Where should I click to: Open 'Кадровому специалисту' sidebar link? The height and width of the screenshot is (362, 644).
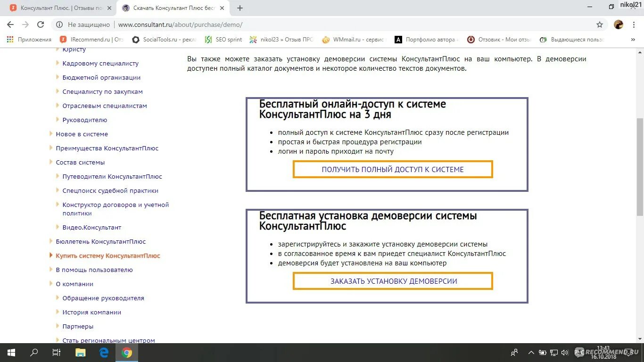pyautogui.click(x=100, y=63)
